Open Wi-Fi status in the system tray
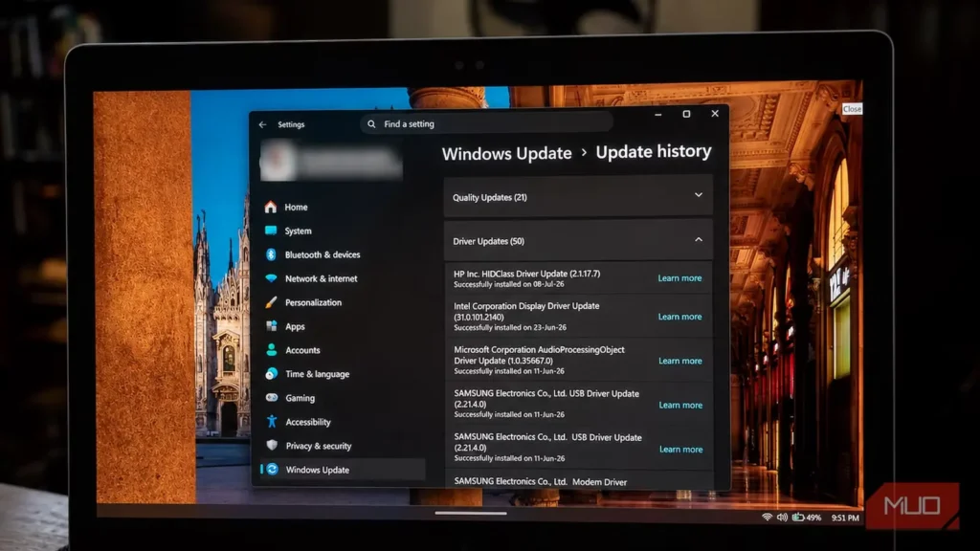The image size is (980, 551). [767, 518]
